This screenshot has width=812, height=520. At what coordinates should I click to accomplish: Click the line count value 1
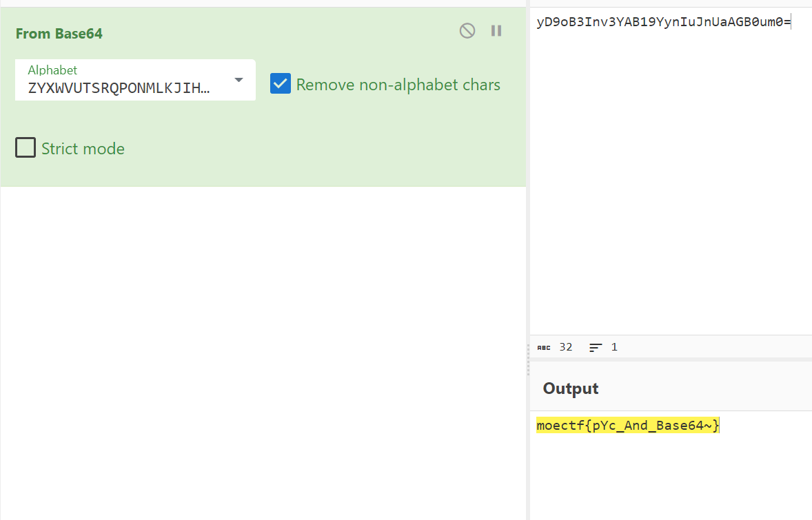click(614, 347)
